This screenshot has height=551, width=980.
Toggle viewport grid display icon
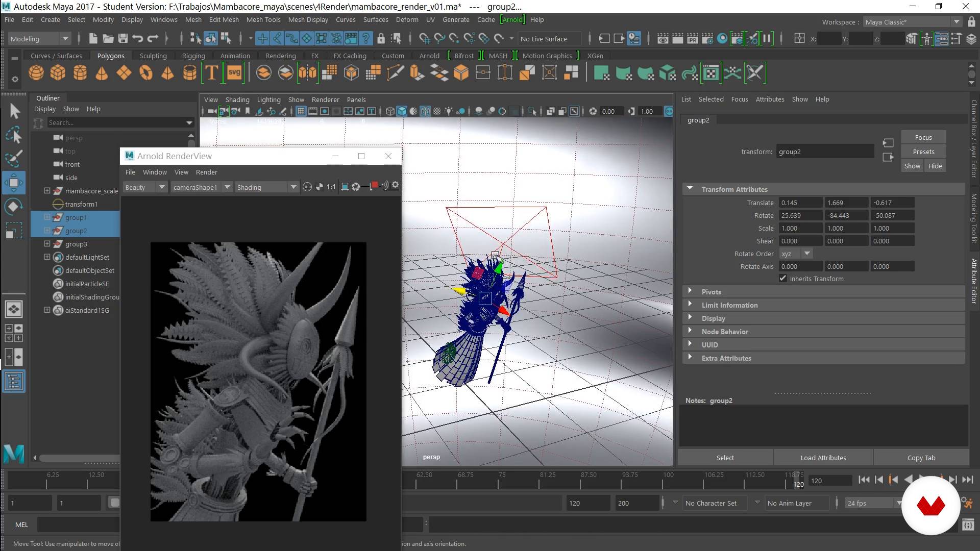click(x=301, y=111)
